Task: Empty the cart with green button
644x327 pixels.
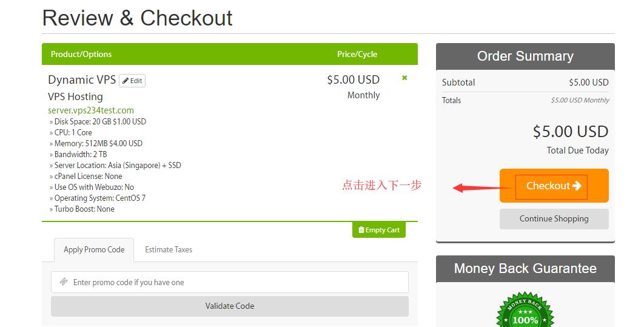Action: pyautogui.click(x=378, y=230)
